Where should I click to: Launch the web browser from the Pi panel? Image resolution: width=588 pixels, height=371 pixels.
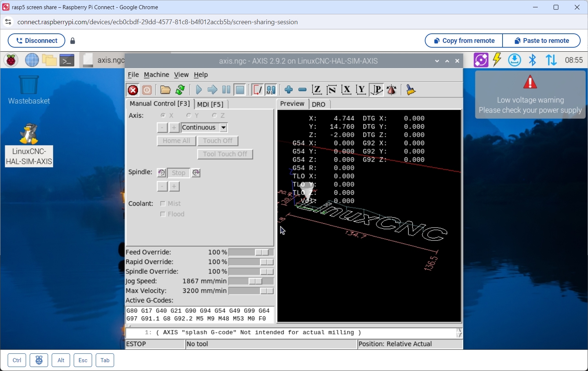point(32,60)
